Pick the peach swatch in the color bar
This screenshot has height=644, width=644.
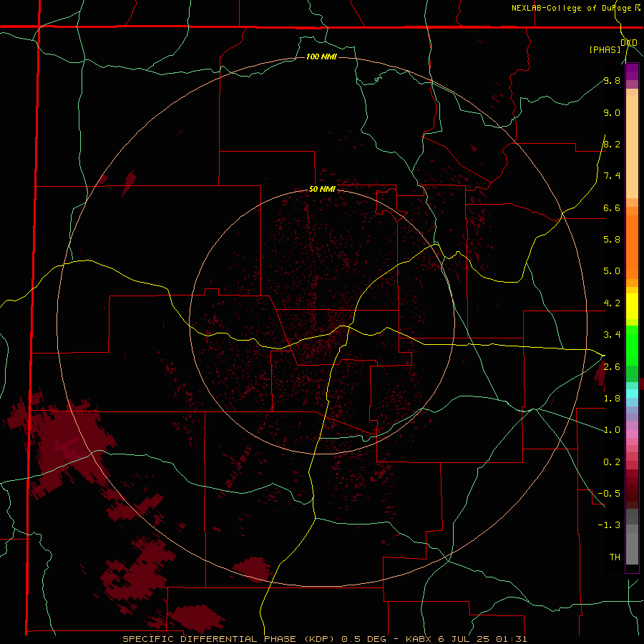click(x=632, y=148)
